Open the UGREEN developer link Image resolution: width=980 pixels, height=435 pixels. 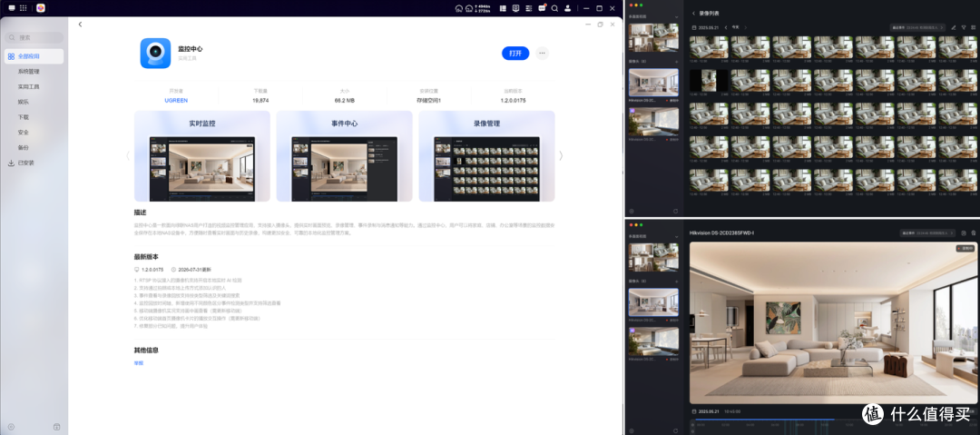[x=176, y=100]
